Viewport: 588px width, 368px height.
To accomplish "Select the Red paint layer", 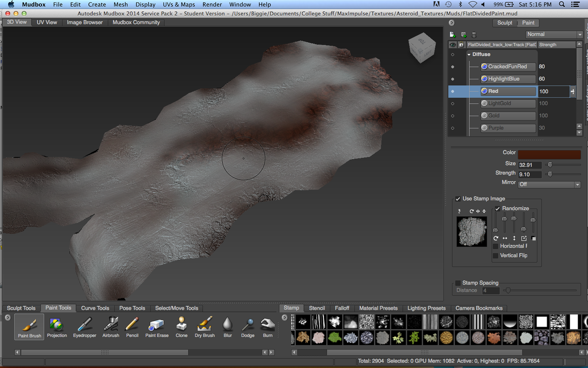I will pos(508,91).
